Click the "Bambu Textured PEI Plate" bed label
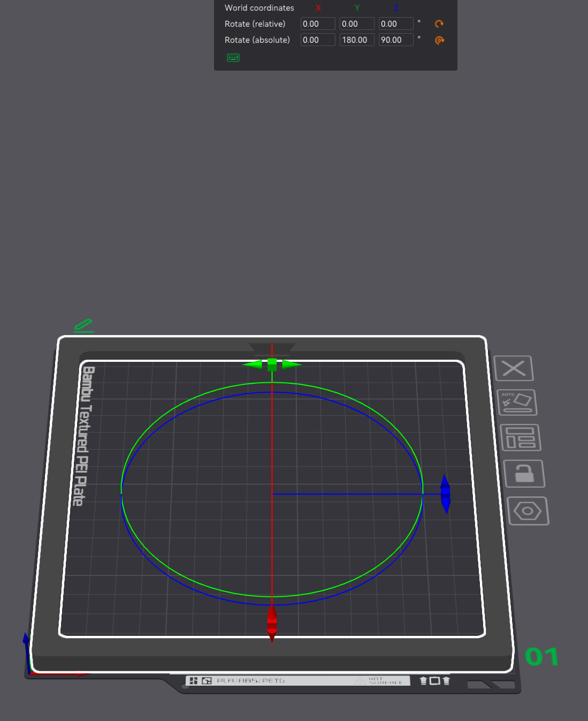The width and height of the screenshot is (588, 721). 83,436
